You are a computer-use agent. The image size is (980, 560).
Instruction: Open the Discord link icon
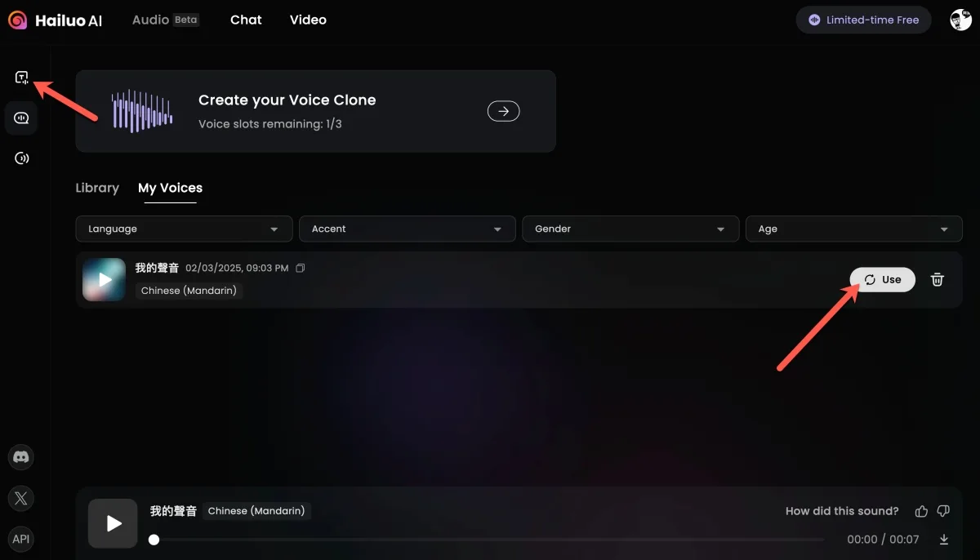21,457
